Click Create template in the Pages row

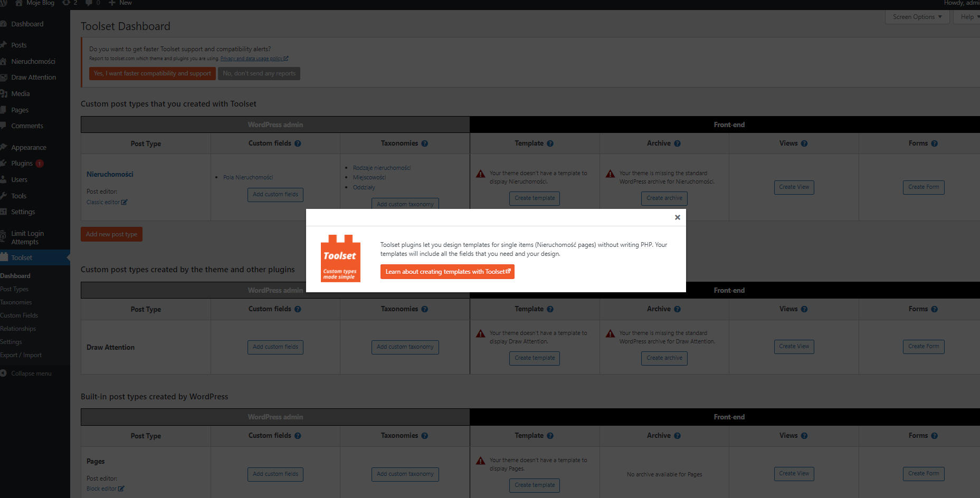(x=535, y=485)
